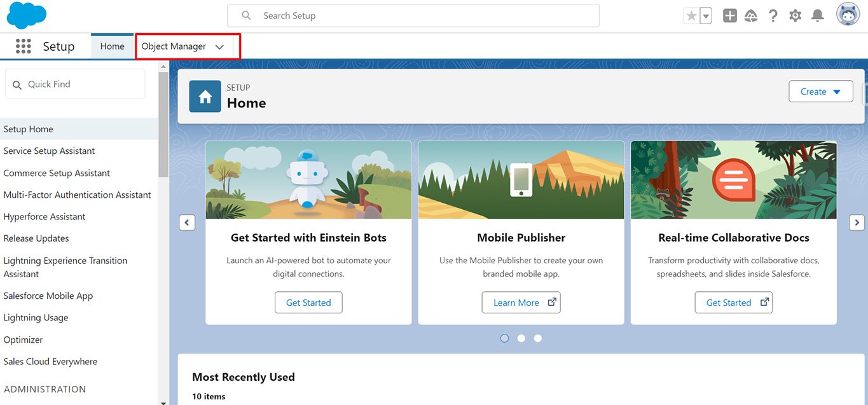Select the first carousel page dot
Screen dimensions: 868x405
[x=504, y=338]
